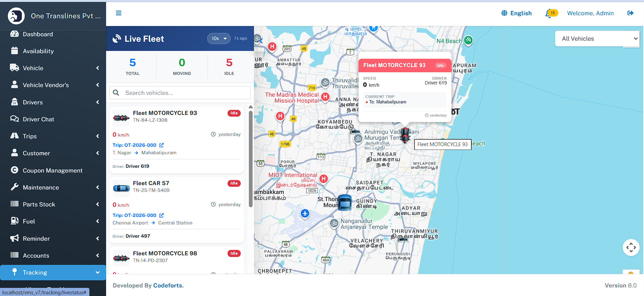Expand the Trips submenu chevron

click(x=98, y=136)
